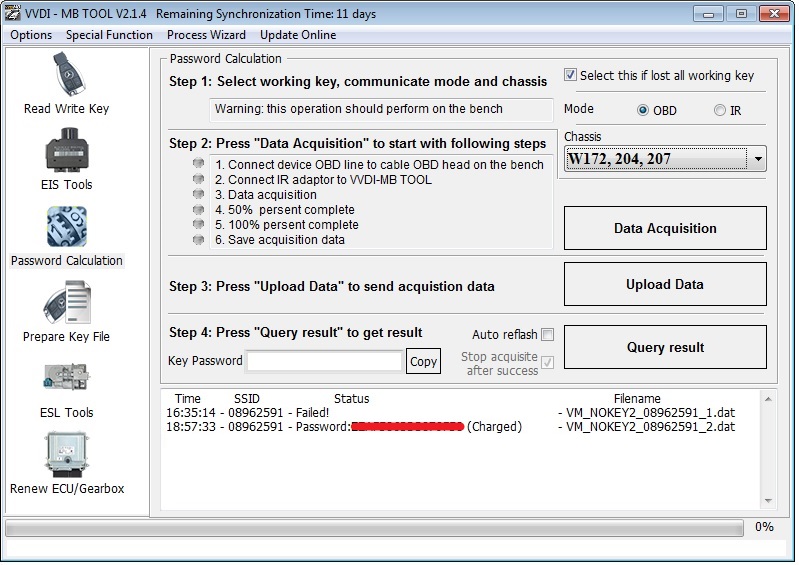The width and height of the screenshot is (799, 565).
Task: Click into the Key Password field
Action: click(x=325, y=361)
